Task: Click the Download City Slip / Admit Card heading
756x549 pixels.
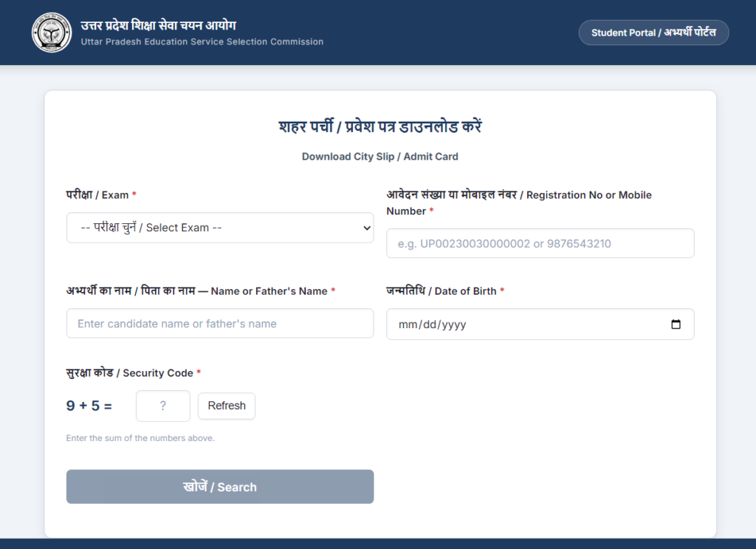Action: pyautogui.click(x=379, y=156)
